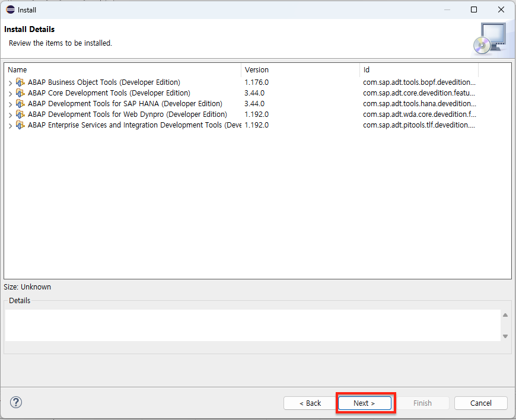Click the Eclipse icon in the title bar
516x420 pixels.
[10, 9]
